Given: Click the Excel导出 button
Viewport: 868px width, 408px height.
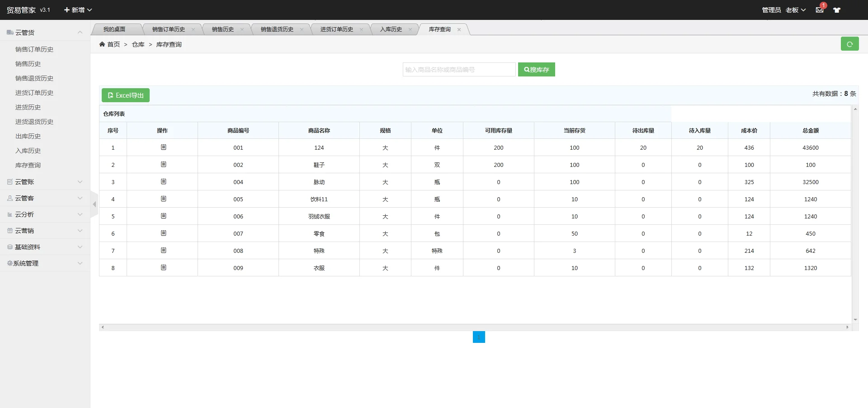Looking at the screenshot, I should [x=126, y=95].
